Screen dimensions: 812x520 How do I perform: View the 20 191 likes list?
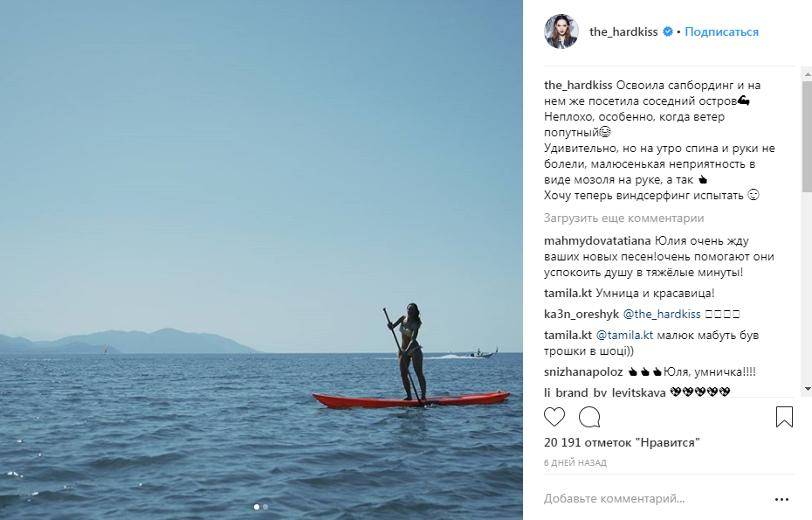pyautogui.click(x=622, y=443)
